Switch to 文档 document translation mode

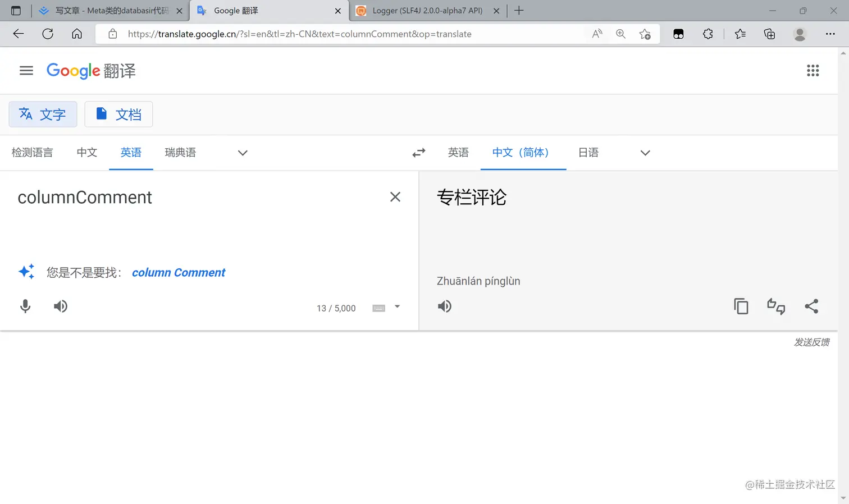pos(118,114)
